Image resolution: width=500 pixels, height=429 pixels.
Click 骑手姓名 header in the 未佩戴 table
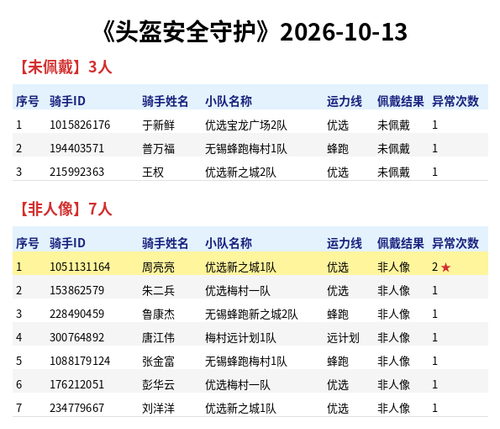tap(165, 101)
